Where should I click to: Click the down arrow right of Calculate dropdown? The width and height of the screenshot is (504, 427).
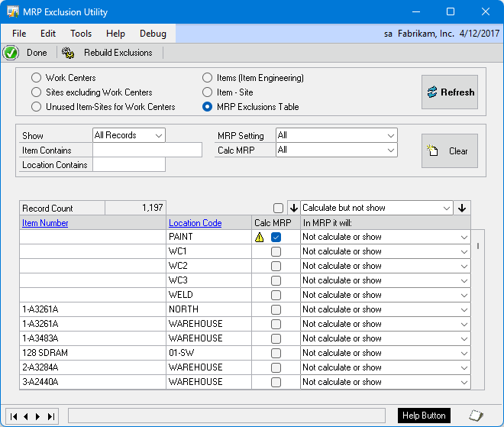click(x=461, y=208)
